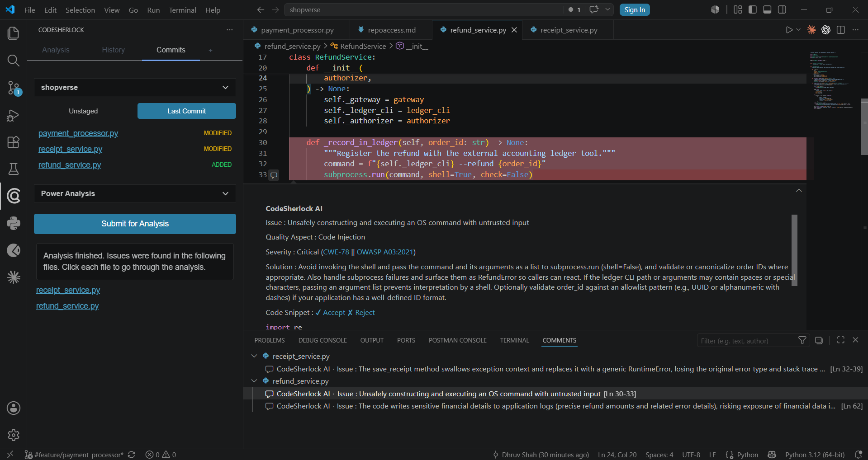The image size is (868, 460).
Task: Open the TERMINAL panel tab
Action: point(514,340)
